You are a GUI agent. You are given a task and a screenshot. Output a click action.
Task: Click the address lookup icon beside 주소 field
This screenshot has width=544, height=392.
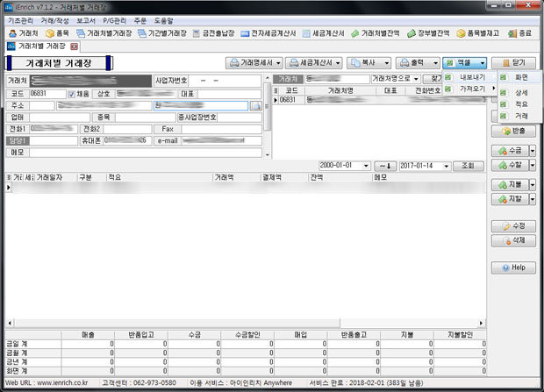tap(255, 105)
